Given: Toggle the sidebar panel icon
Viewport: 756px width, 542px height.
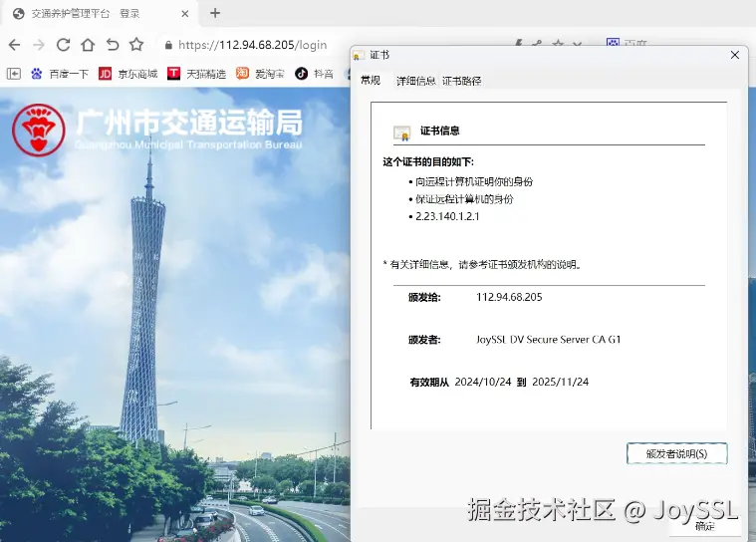Looking at the screenshot, I should point(14,74).
